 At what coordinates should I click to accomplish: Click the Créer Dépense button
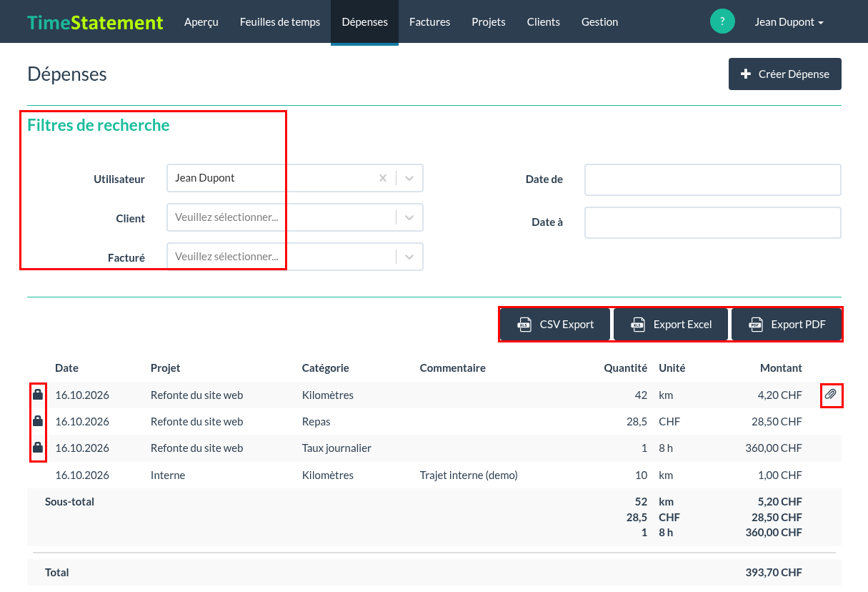[785, 74]
